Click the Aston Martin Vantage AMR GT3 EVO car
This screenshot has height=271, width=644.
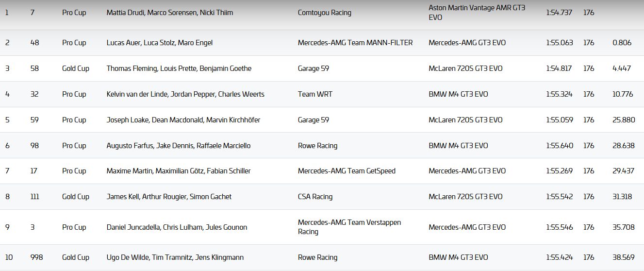point(477,13)
